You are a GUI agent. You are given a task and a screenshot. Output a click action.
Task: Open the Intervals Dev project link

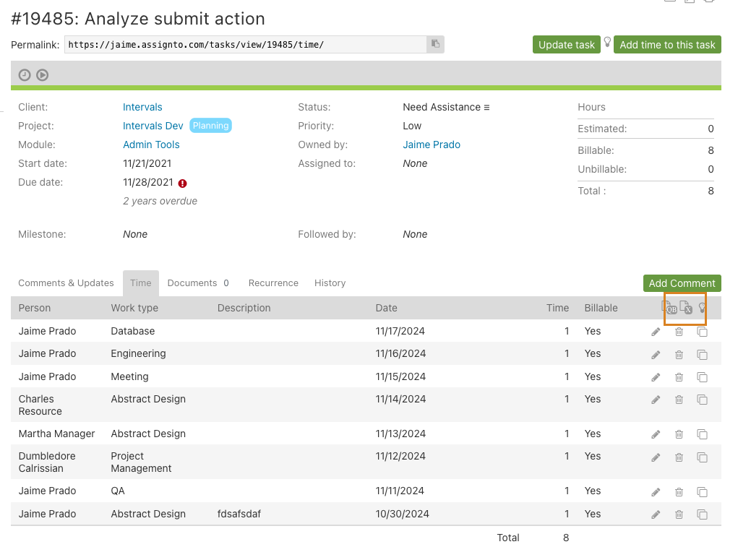point(153,126)
